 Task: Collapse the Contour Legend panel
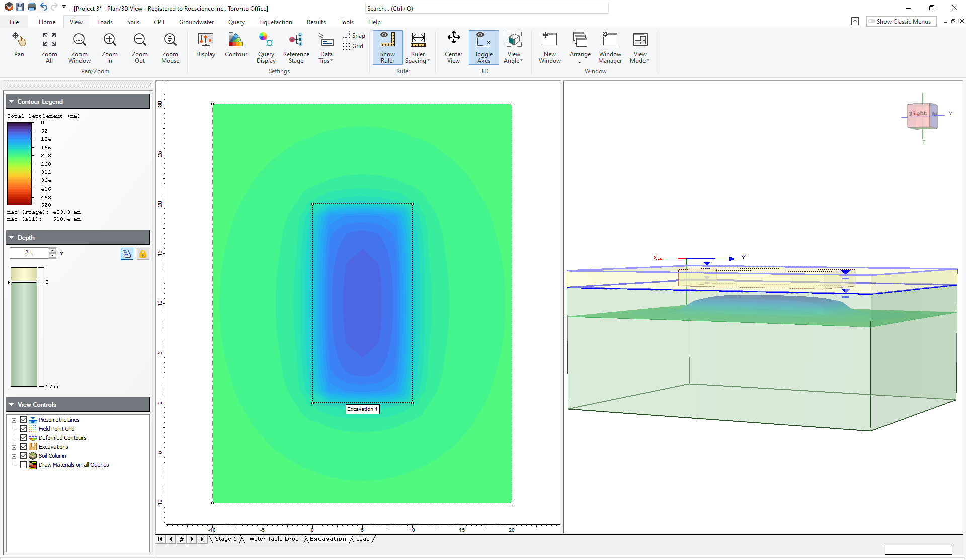pos(11,101)
